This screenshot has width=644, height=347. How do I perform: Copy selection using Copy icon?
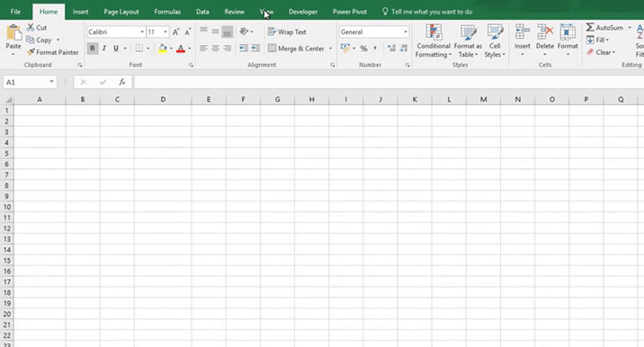pyautogui.click(x=31, y=40)
